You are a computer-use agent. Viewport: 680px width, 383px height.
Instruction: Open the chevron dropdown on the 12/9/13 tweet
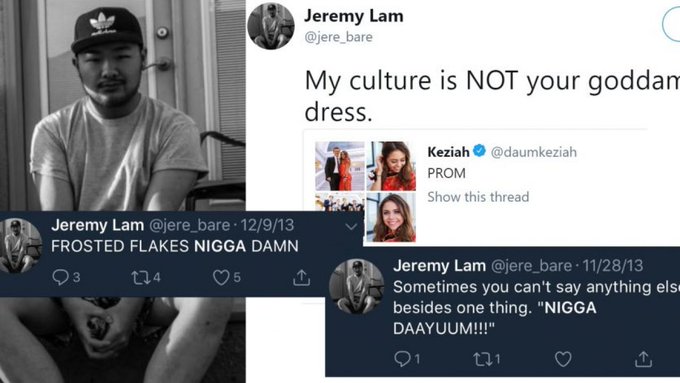click(x=351, y=226)
